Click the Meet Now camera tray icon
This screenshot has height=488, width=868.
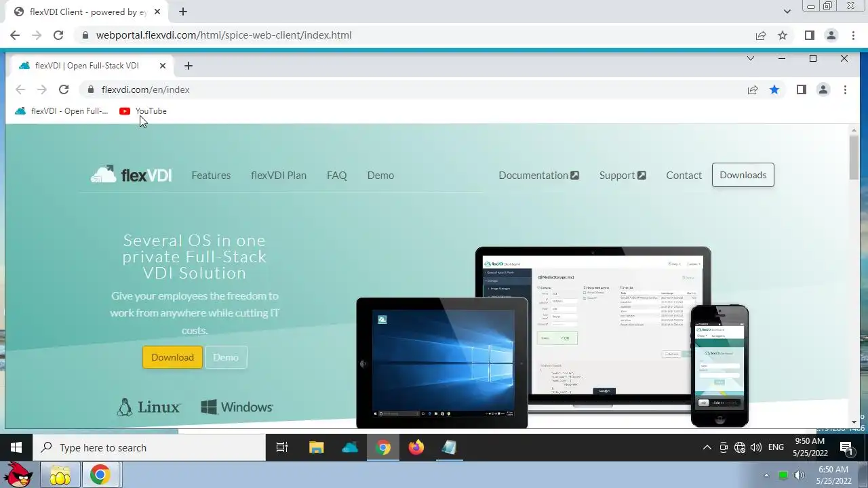pos(724,447)
